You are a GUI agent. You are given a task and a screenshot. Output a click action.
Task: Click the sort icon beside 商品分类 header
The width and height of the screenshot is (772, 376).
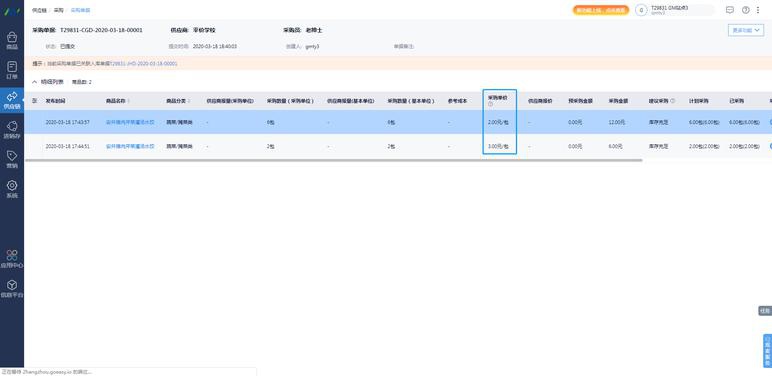click(x=189, y=101)
